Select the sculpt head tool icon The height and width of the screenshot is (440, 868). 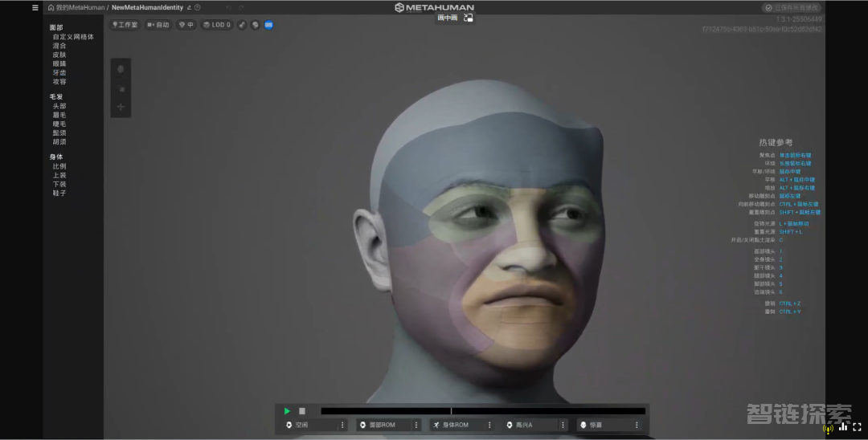coord(121,70)
